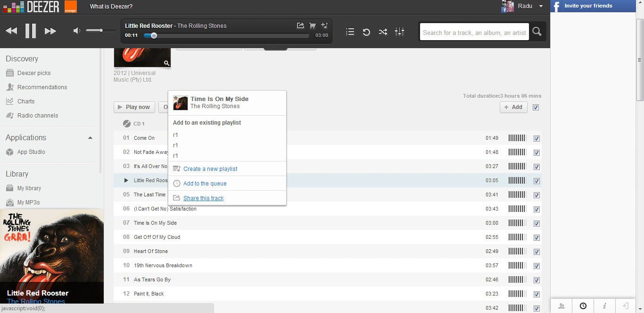Open info icon in bottom panel
The height and width of the screenshot is (313, 644).
pos(604,306)
